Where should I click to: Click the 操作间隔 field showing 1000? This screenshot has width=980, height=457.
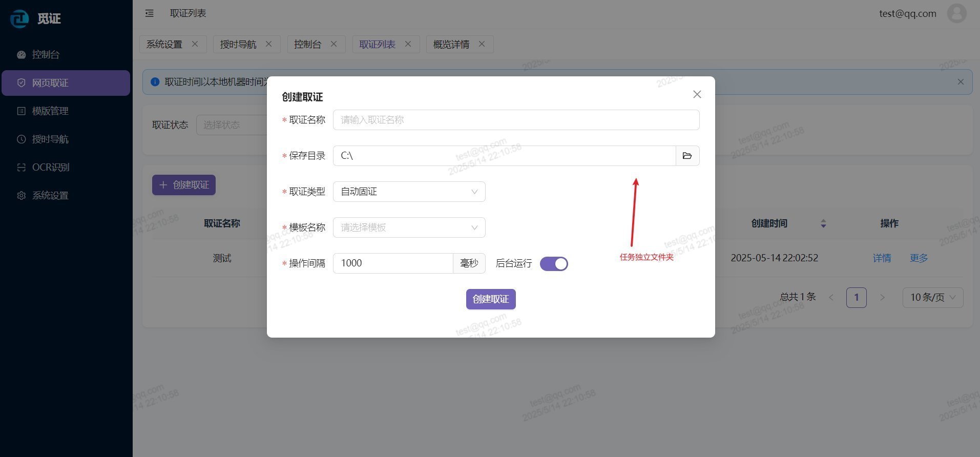(393, 263)
